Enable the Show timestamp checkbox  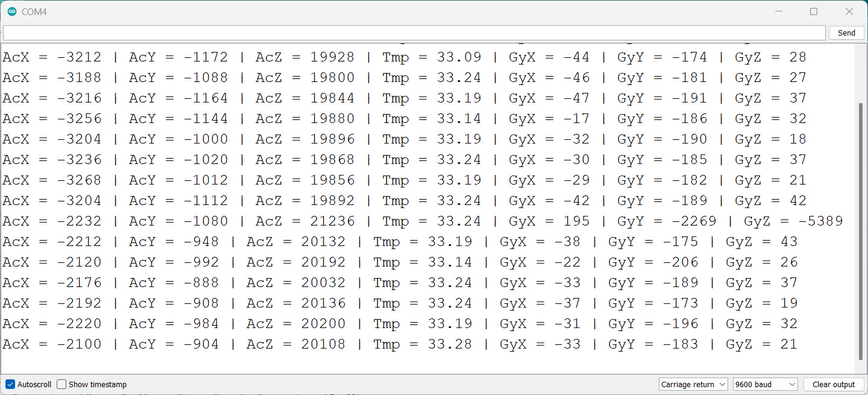click(61, 384)
